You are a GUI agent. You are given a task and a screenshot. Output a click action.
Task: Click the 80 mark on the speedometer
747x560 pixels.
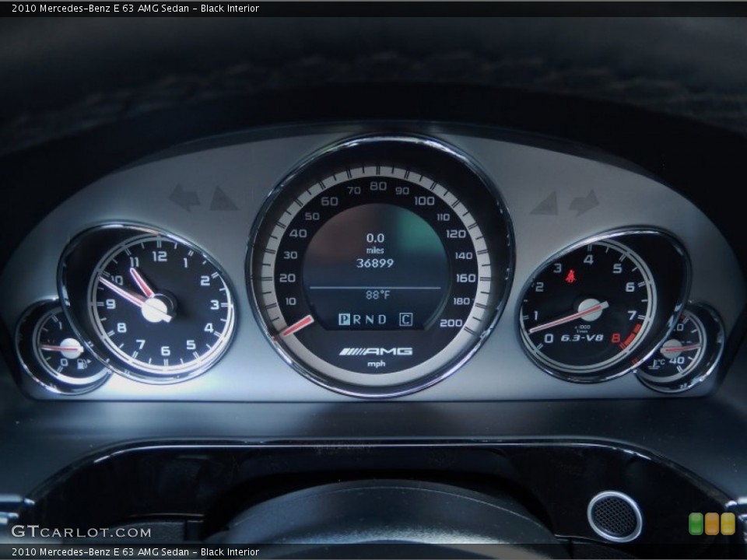coord(378,186)
